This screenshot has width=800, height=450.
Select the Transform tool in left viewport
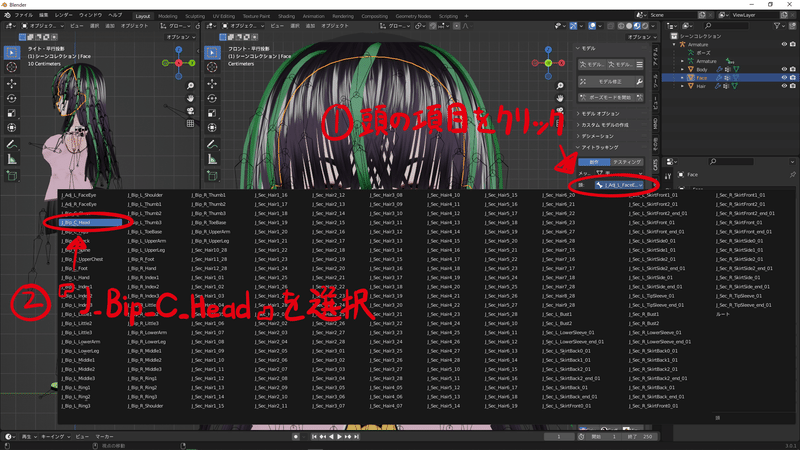pos(12,128)
